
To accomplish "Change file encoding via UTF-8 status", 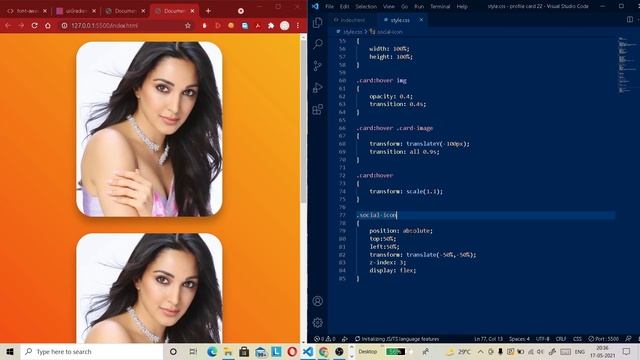I will click(x=542, y=339).
